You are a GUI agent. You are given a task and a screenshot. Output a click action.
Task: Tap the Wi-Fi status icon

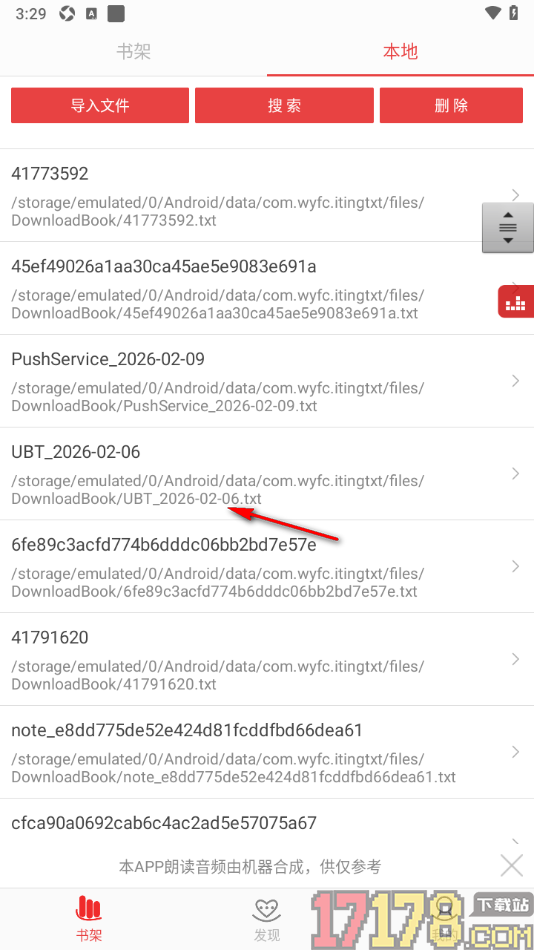pyautogui.click(x=493, y=13)
